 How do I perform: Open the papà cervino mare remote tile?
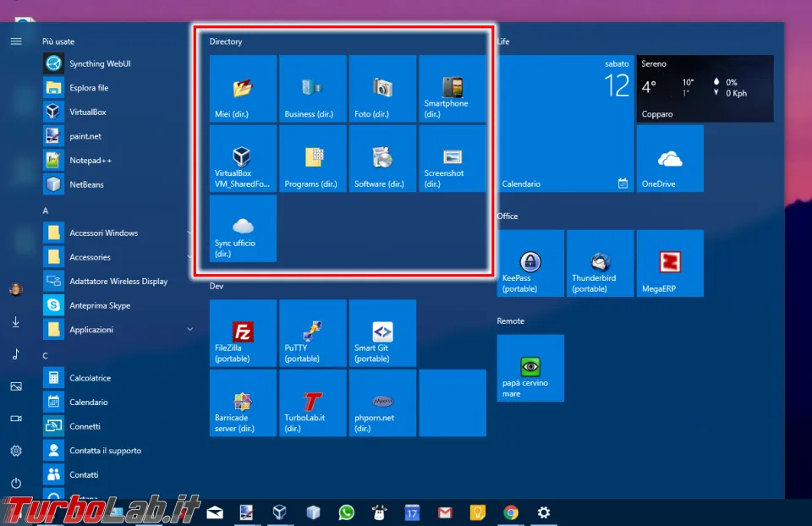point(530,368)
